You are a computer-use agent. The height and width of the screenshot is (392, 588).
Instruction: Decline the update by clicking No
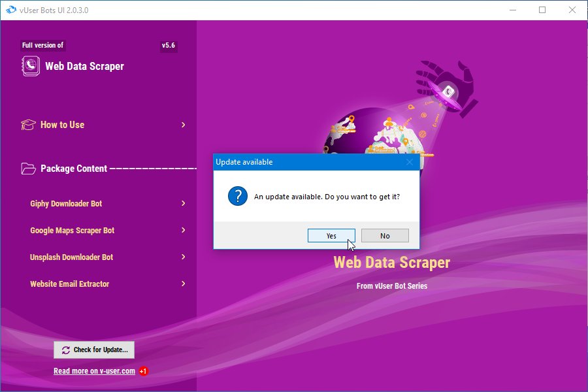coord(385,236)
